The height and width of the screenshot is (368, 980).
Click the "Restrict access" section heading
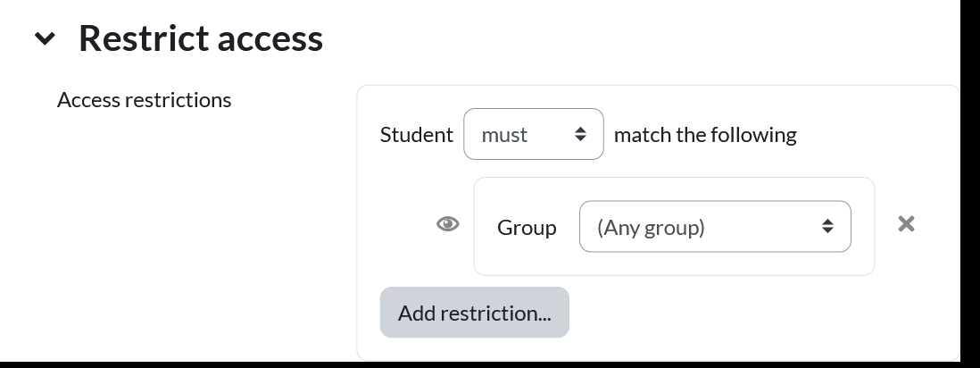tap(201, 38)
